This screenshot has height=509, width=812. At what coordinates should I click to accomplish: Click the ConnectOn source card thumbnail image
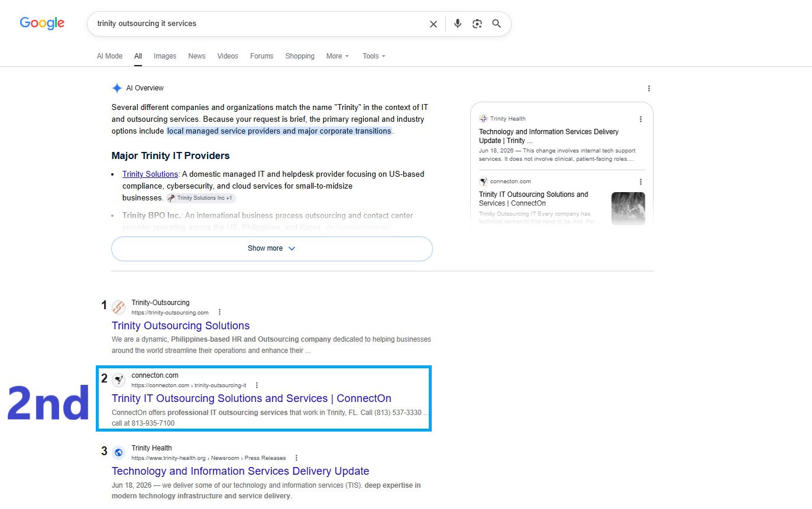coord(628,209)
